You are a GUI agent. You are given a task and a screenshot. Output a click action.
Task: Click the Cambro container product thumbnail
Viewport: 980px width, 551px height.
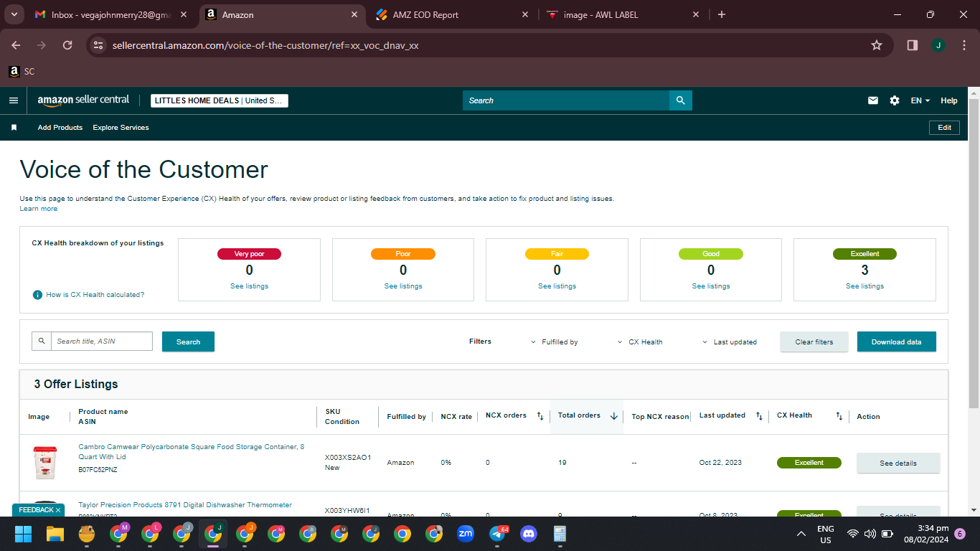44,463
